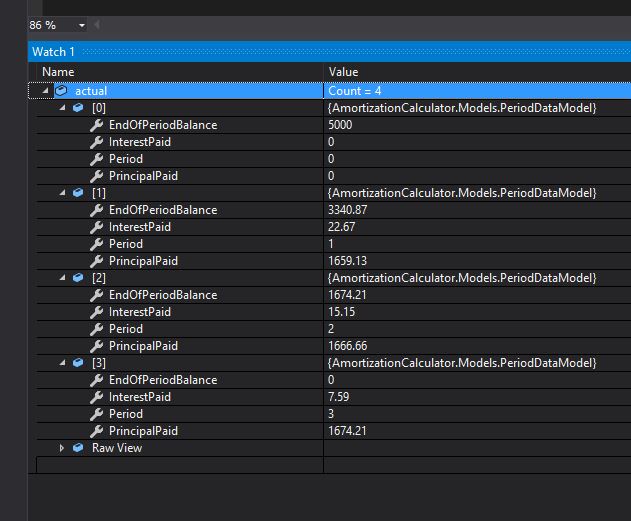Click the actual variable object icon
631x521 pixels.
pyautogui.click(x=61, y=91)
